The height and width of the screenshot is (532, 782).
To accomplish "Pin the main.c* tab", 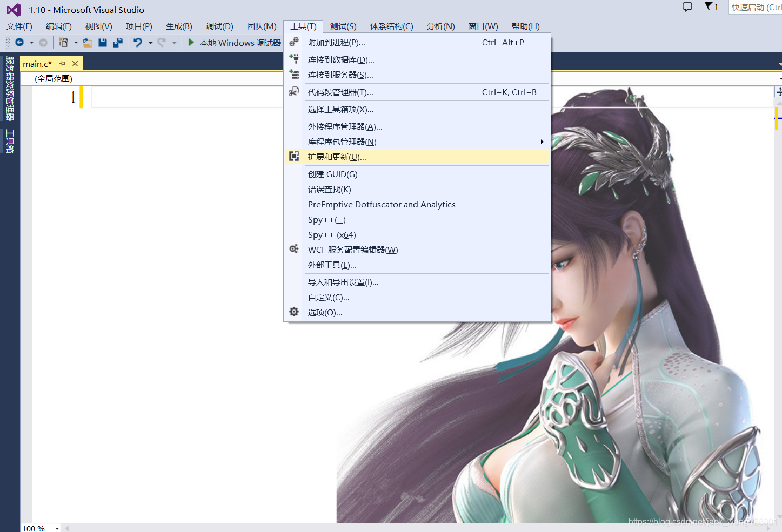I will point(63,63).
